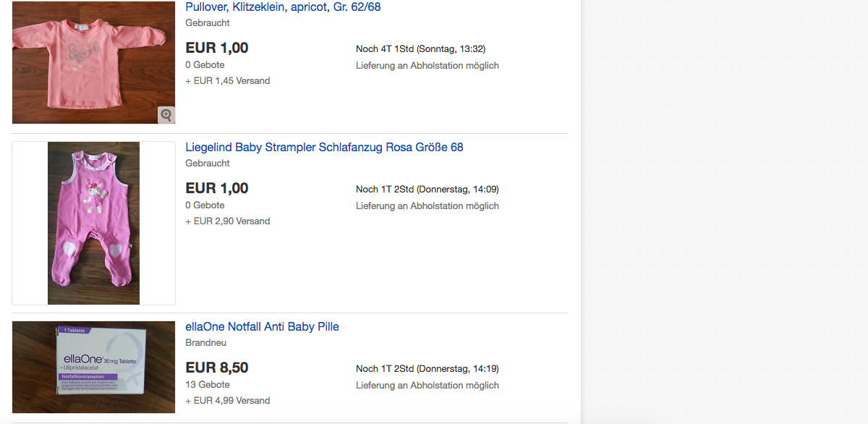
Task: Click 'Lieferung an Abholstation möglich' for ellaOne
Action: click(427, 386)
